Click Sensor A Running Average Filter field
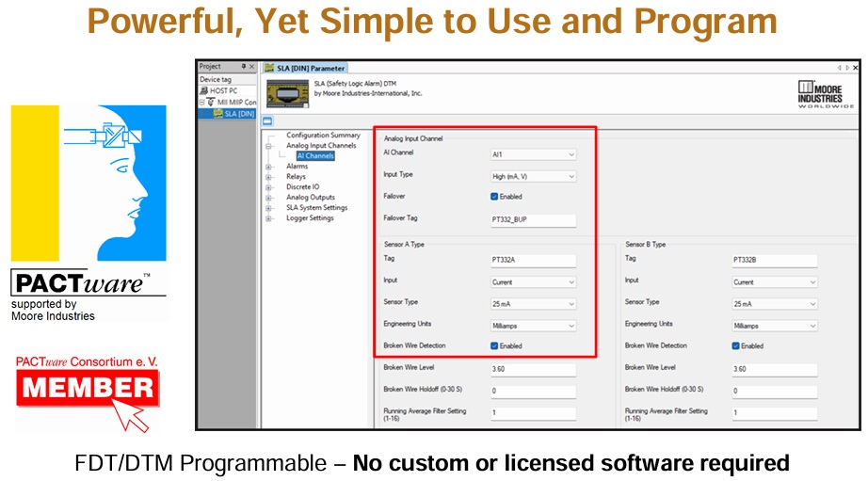 [533, 413]
